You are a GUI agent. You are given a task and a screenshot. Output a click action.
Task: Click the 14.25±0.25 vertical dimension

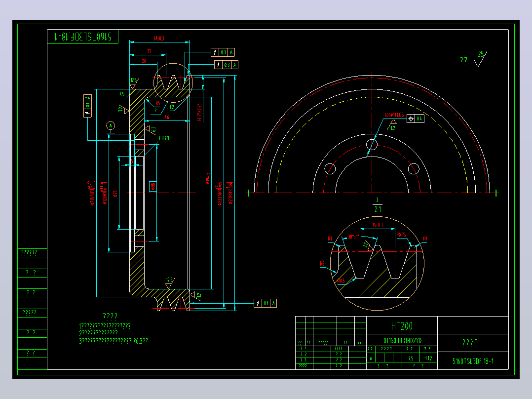pos(199,112)
